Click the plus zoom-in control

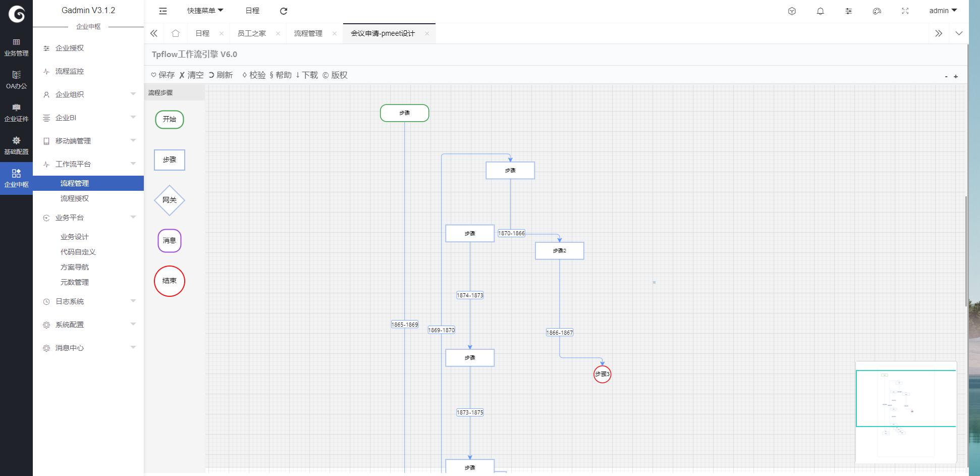(x=955, y=77)
